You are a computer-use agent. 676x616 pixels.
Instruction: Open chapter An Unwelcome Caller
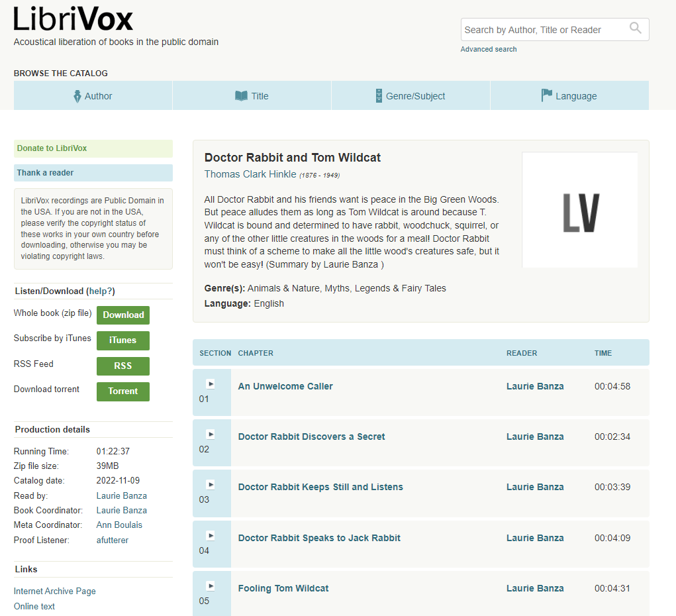(285, 386)
